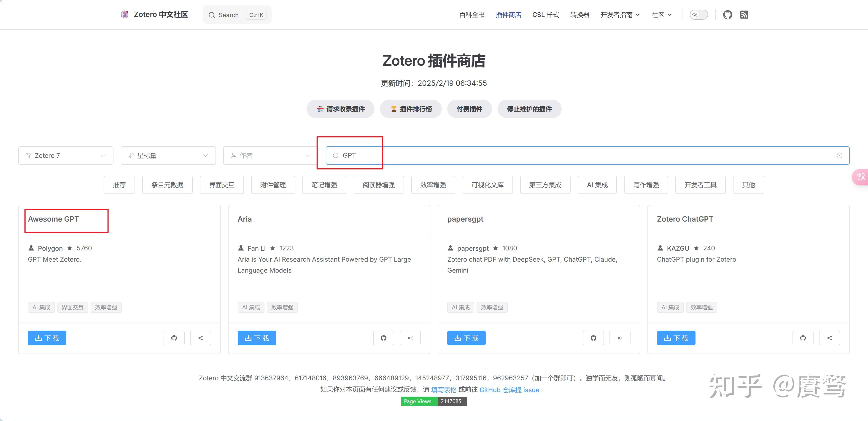Toggle the AI 集成 category filter
The image size is (868, 421).
[597, 185]
